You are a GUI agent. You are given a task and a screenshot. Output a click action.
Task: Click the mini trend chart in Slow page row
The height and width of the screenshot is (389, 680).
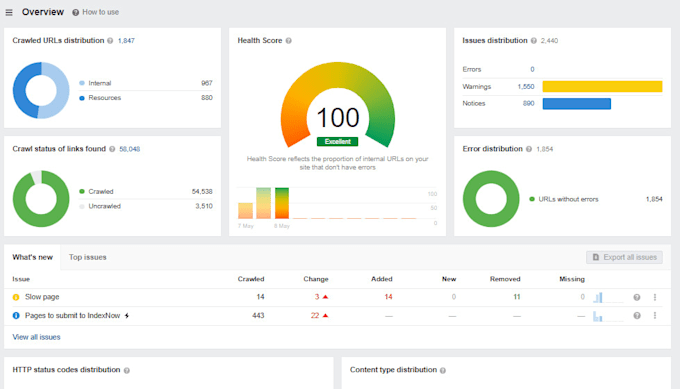coord(608,297)
